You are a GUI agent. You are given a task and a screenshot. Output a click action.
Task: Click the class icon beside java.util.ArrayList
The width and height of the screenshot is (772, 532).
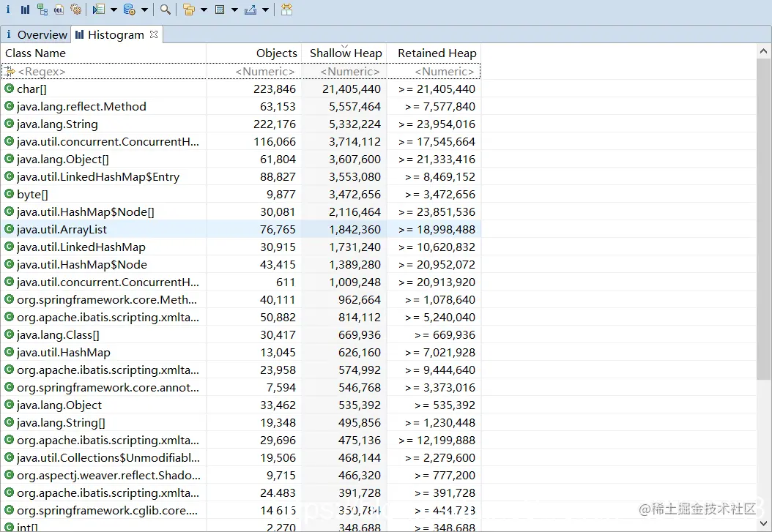9,229
